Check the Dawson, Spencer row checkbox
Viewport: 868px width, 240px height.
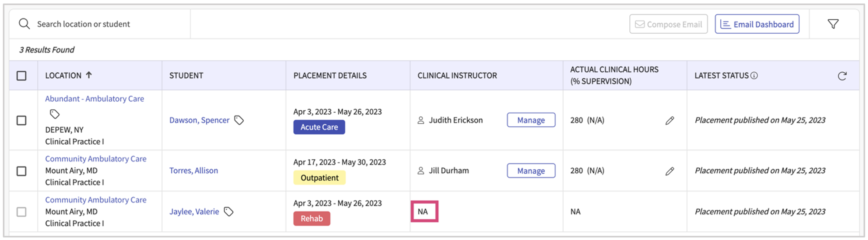(21, 120)
